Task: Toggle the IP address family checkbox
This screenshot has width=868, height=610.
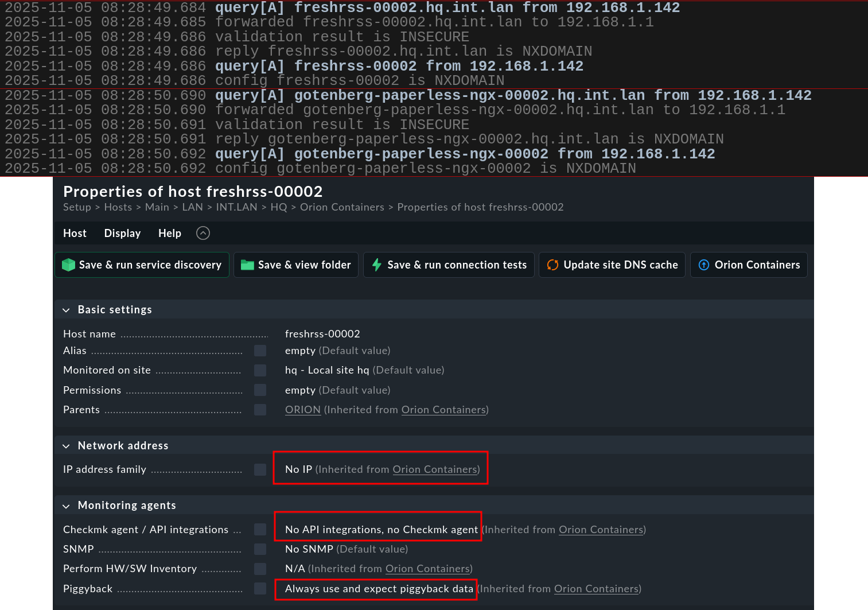Action: tap(260, 469)
